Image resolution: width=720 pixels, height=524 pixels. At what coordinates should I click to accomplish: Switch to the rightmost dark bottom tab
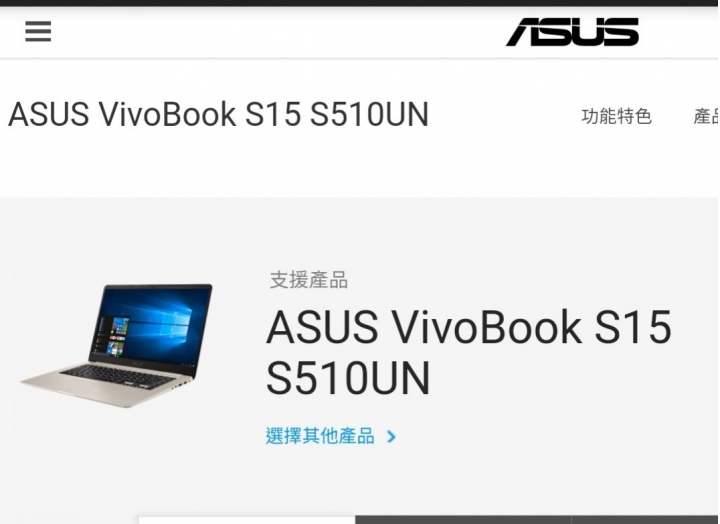click(x=645, y=520)
